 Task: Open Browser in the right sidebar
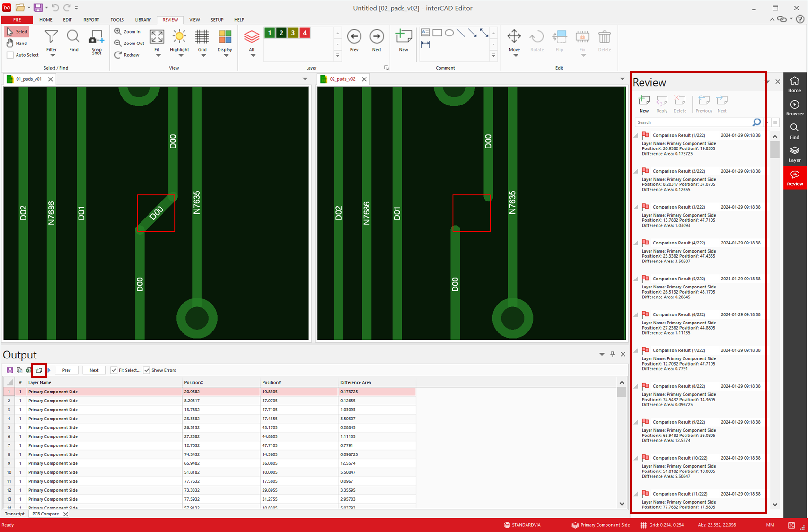pos(795,108)
